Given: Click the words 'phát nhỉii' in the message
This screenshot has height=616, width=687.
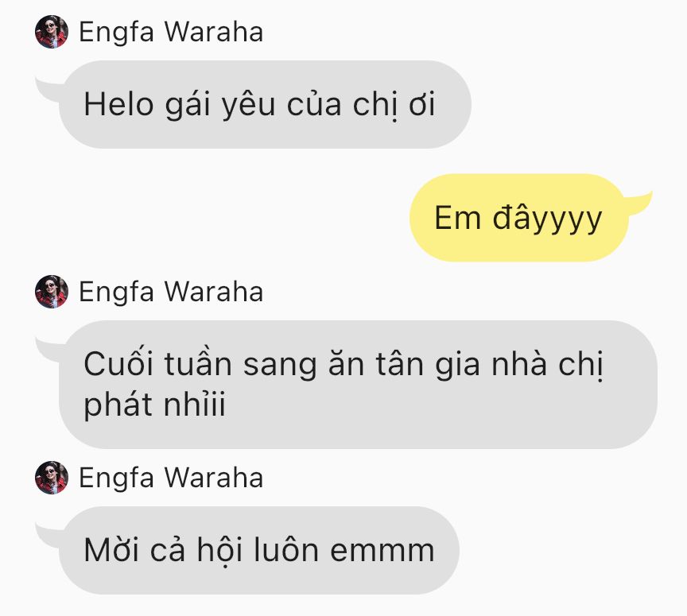Looking at the screenshot, I should click(154, 405).
